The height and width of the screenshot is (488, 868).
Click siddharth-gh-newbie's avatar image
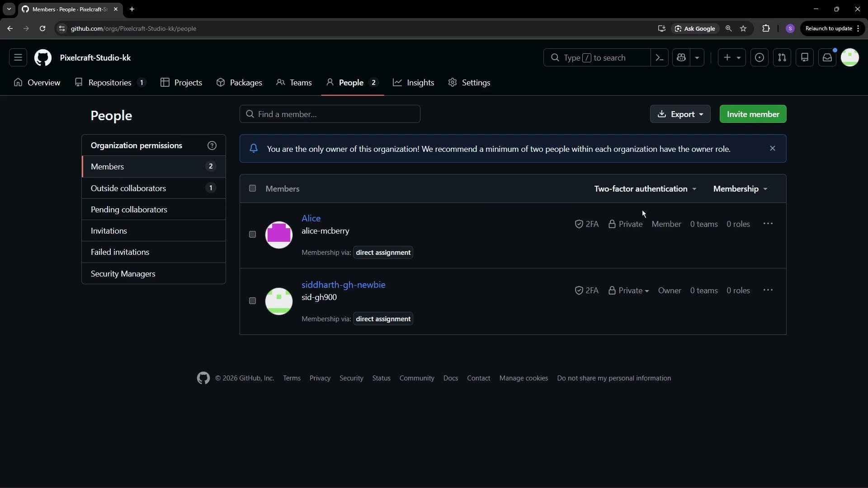click(x=279, y=301)
